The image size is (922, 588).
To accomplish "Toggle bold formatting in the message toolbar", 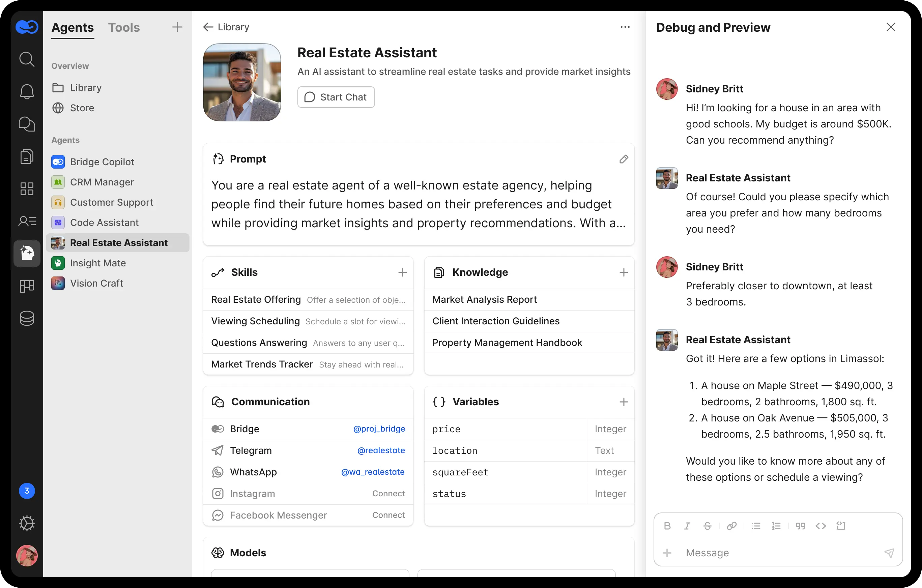I will 667,526.
